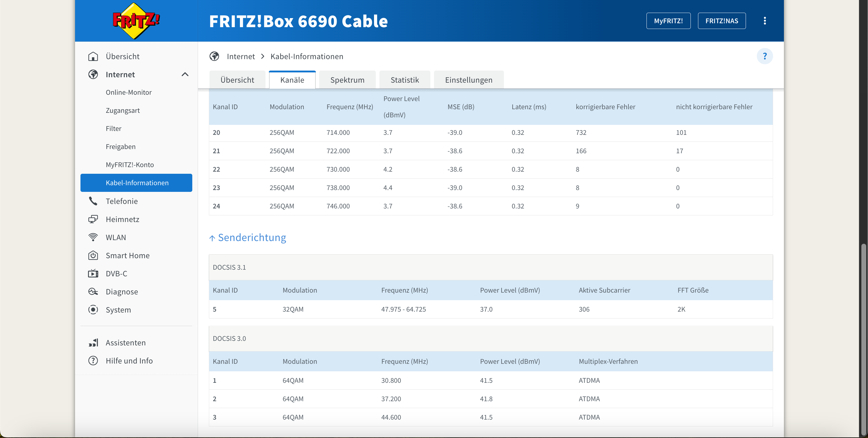Click the Diagnose icon in sidebar
The height and width of the screenshot is (438, 868).
pos(93,292)
